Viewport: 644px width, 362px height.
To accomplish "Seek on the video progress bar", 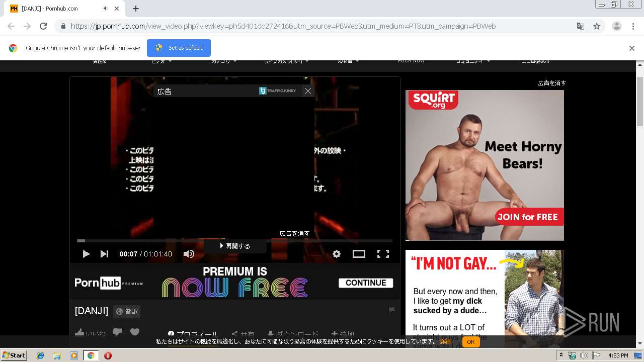I will (235, 241).
